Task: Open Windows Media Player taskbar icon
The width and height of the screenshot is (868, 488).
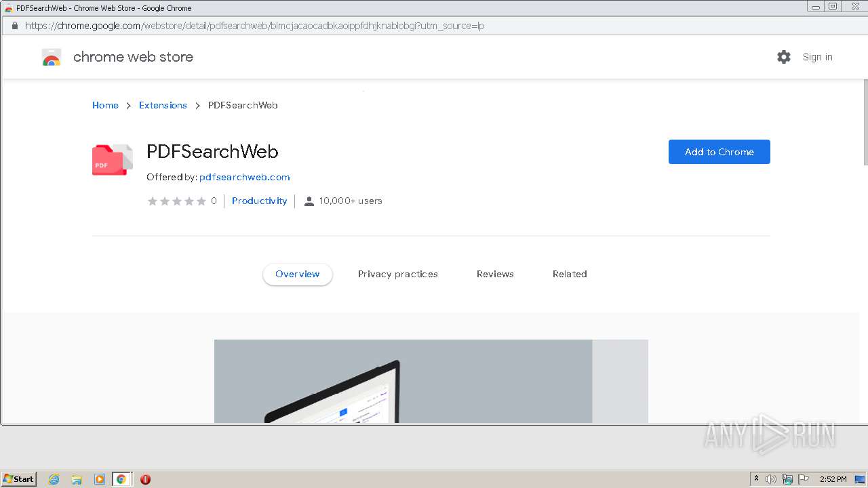Action: 100,479
